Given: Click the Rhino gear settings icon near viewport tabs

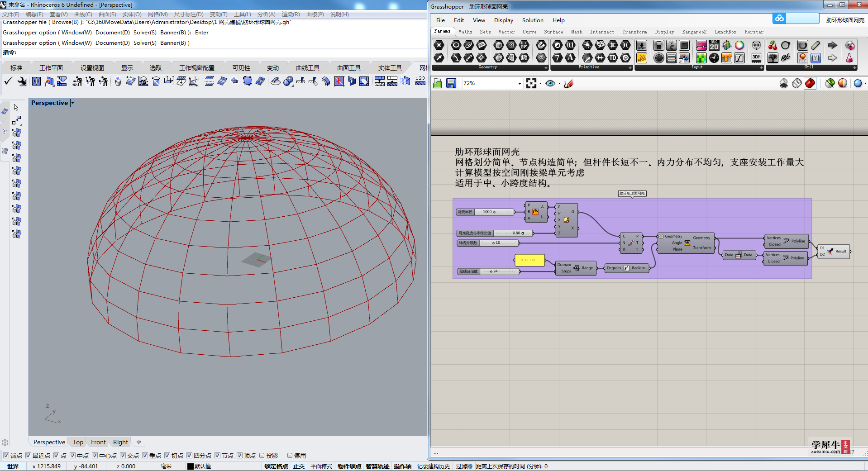Looking at the screenshot, I should pyautogui.click(x=5, y=442).
